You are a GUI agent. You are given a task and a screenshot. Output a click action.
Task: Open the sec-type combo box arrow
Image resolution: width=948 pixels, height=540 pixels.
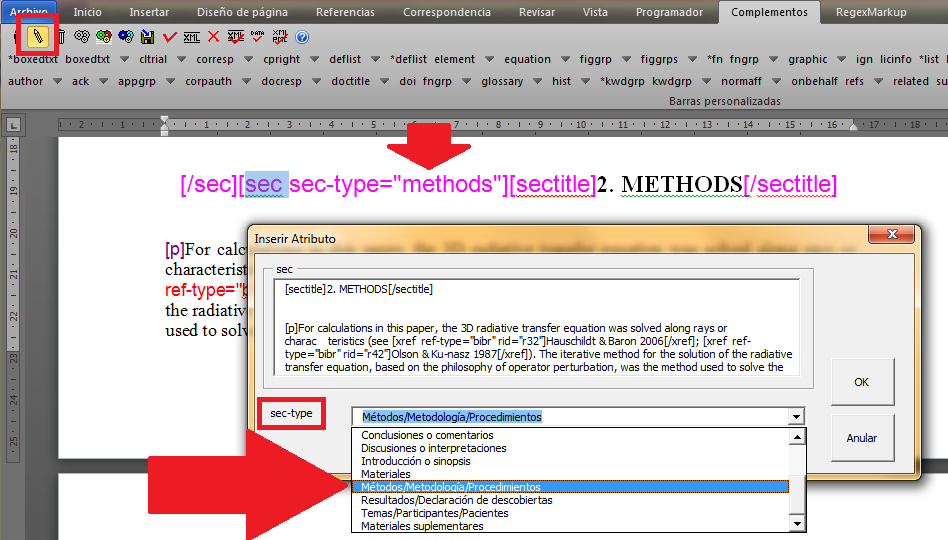(x=796, y=417)
